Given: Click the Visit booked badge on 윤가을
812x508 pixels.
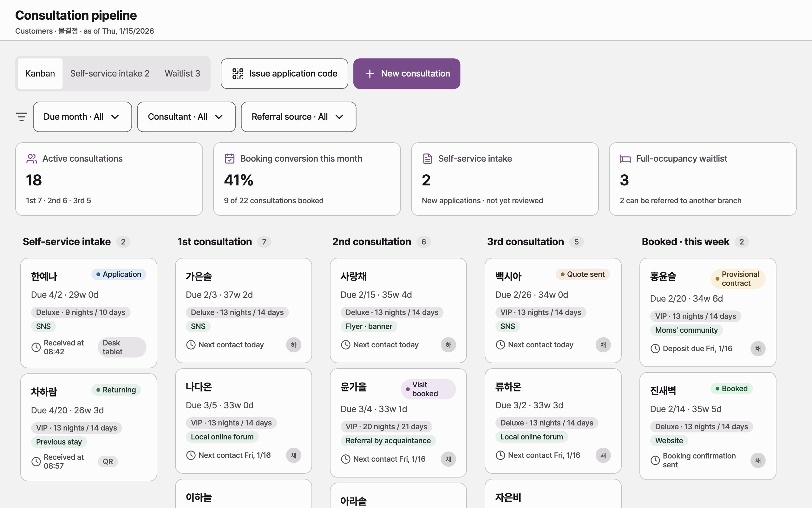Looking at the screenshot, I should [x=428, y=389].
